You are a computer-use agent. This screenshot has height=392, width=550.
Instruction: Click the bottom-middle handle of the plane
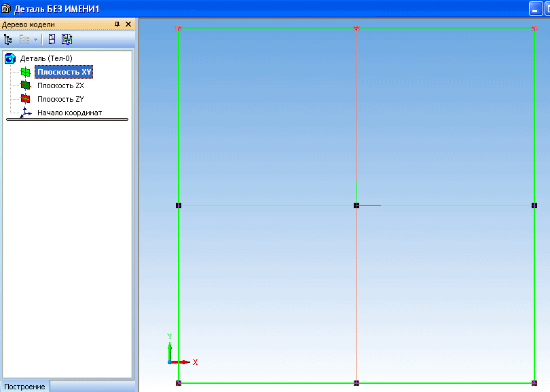point(356,383)
